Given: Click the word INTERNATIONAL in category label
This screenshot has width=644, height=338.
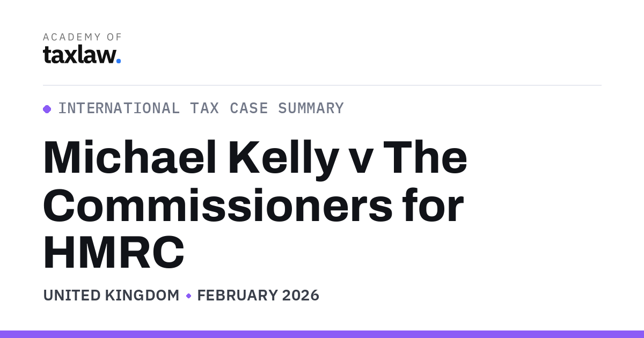Looking at the screenshot, I should [119, 108].
